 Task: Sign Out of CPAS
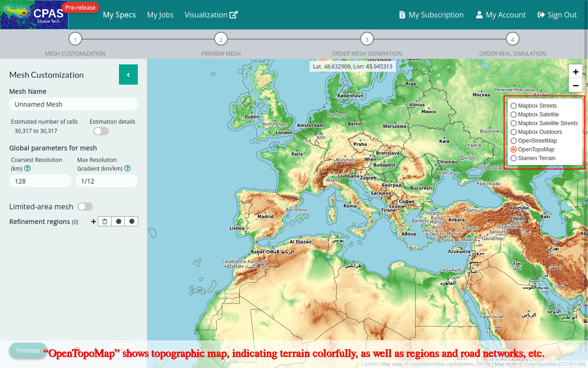tap(557, 15)
